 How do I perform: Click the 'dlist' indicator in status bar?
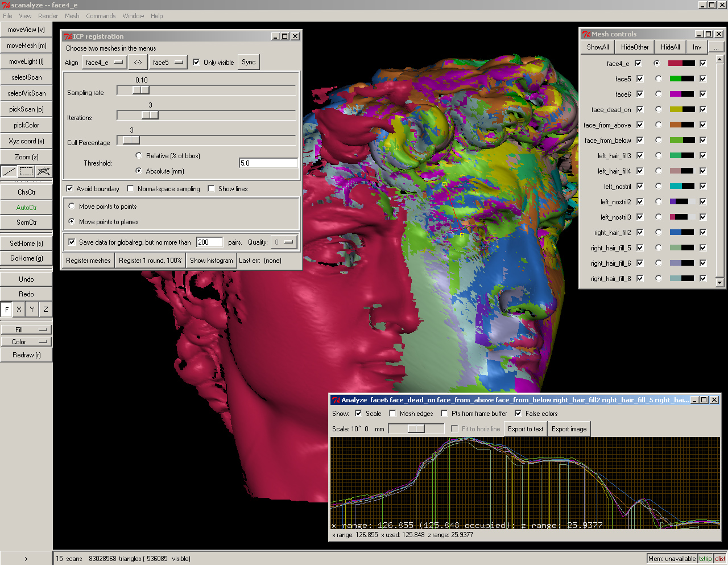click(720, 559)
